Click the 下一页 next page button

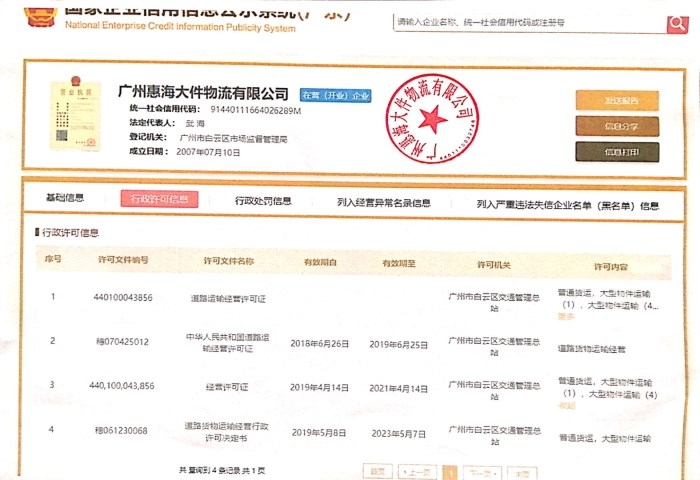(x=482, y=473)
